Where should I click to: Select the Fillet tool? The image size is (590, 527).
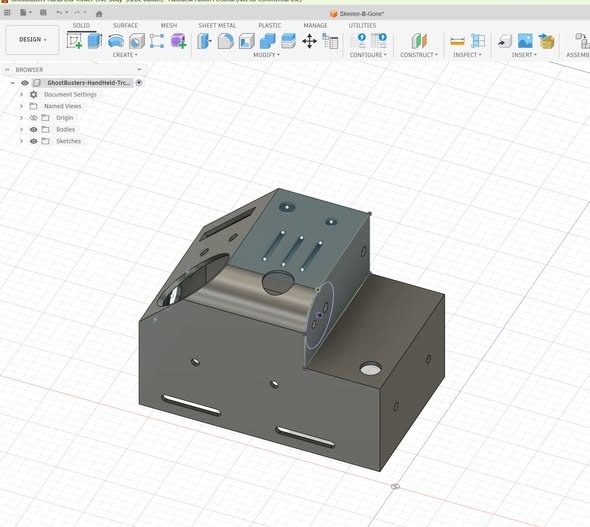225,41
